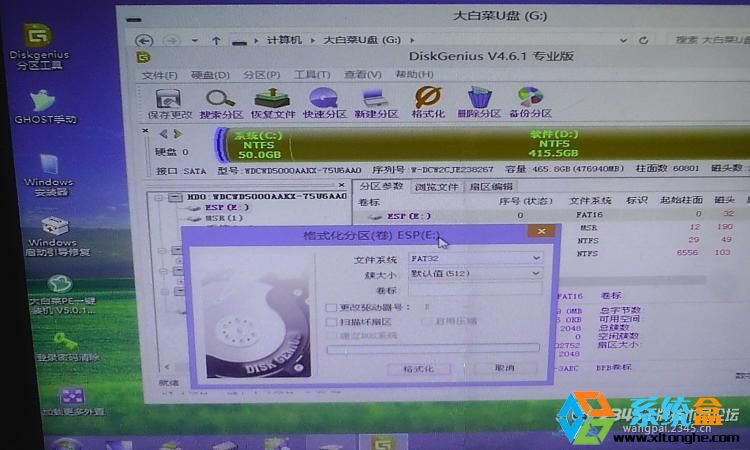Click 新建分区 toolbar icon
The height and width of the screenshot is (450, 750).
click(x=376, y=103)
